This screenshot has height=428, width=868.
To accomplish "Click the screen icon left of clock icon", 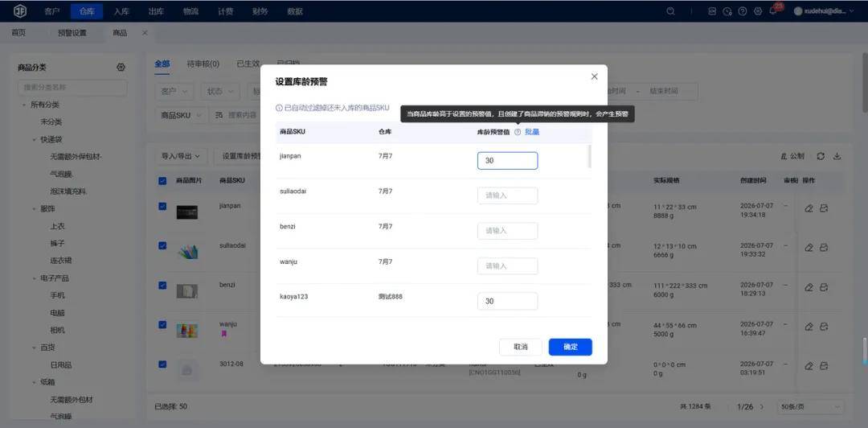I will pyautogui.click(x=712, y=11).
